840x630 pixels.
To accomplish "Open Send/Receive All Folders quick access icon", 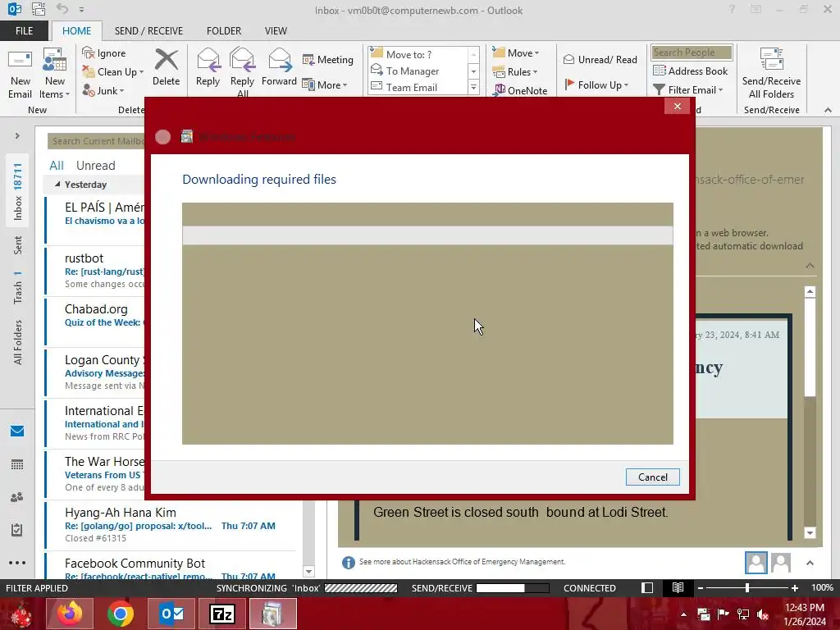I will coord(38,9).
